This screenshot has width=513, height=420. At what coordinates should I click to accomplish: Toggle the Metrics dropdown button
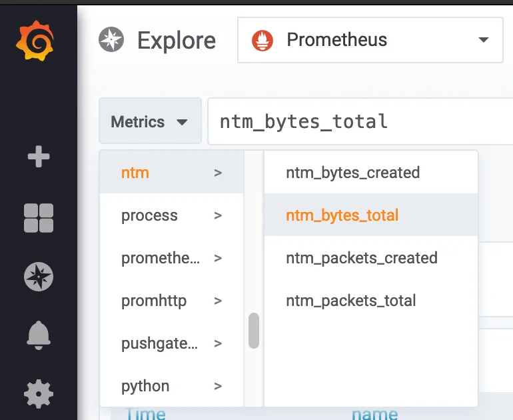tap(150, 121)
